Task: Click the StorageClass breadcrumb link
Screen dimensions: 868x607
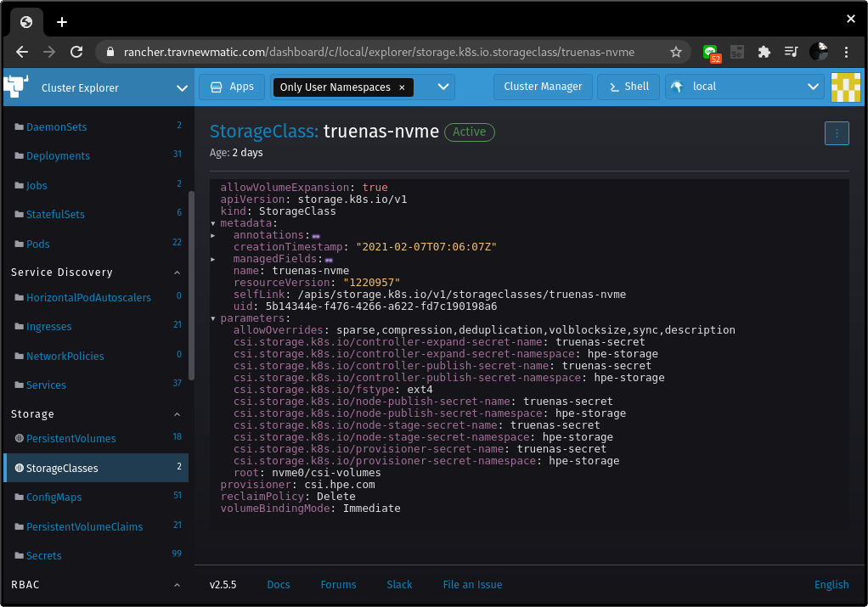Action: point(264,132)
